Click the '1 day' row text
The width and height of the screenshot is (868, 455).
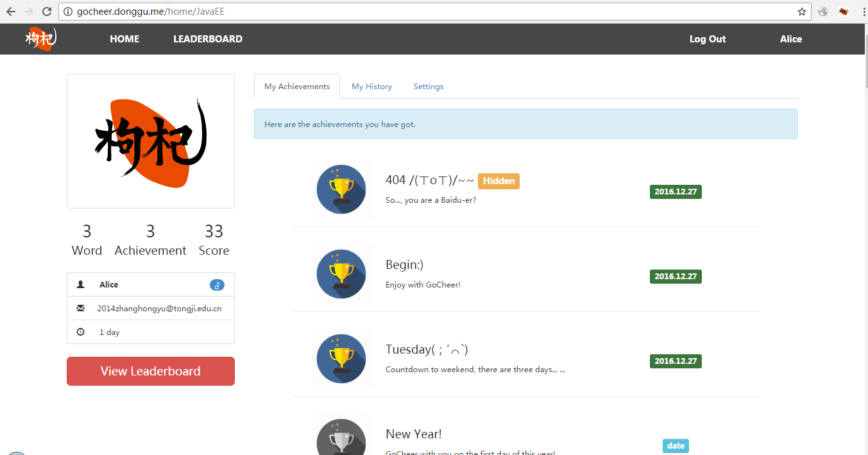109,332
